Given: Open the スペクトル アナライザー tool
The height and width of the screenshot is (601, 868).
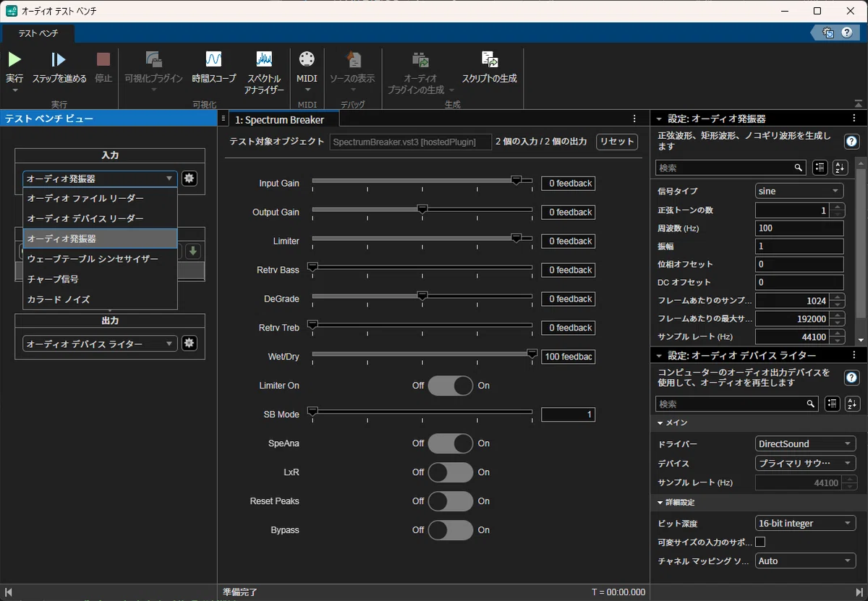Looking at the screenshot, I should (x=264, y=59).
